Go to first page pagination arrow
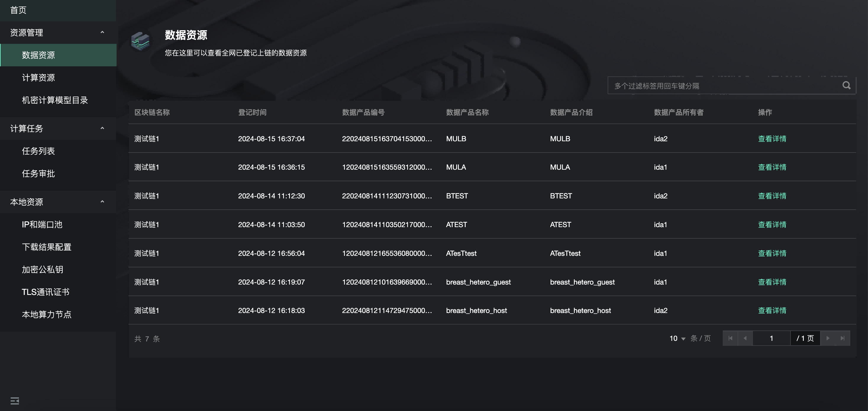 [730, 338]
